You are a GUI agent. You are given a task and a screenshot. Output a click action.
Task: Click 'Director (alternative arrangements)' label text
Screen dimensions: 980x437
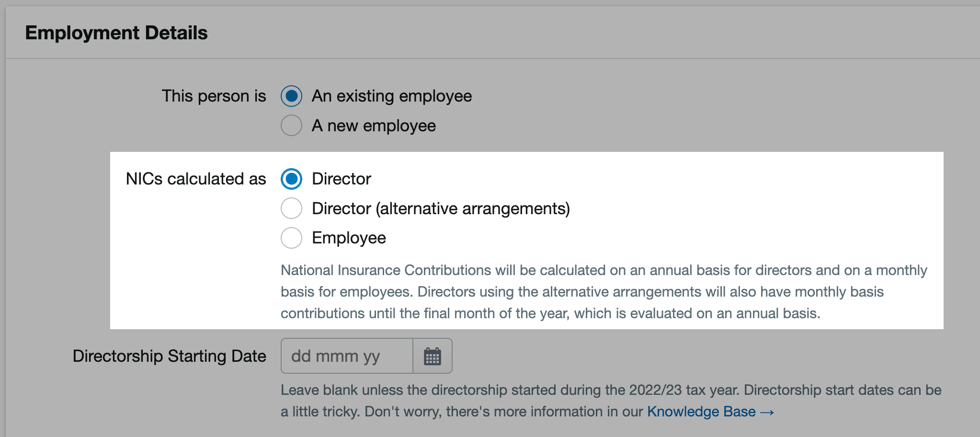pyautogui.click(x=441, y=209)
